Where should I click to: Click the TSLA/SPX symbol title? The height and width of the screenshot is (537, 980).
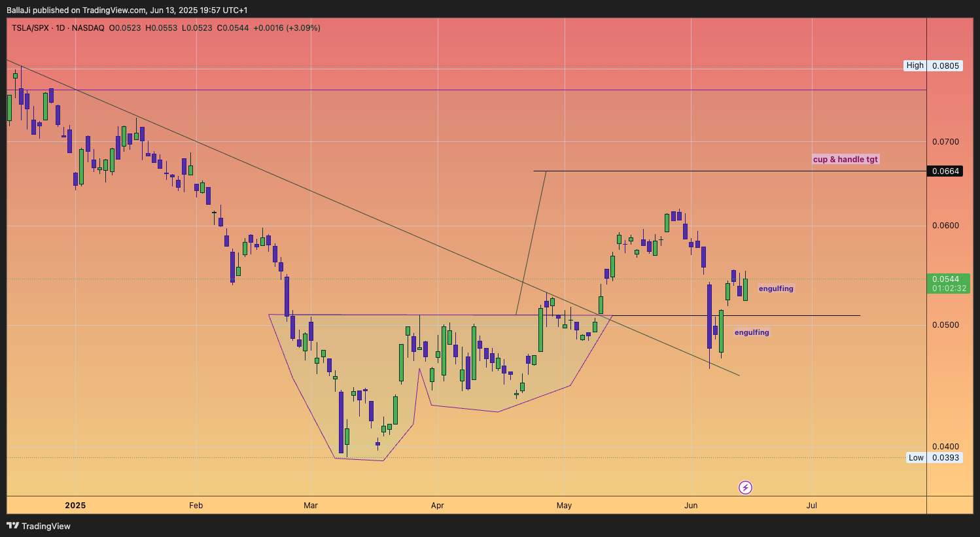pyautogui.click(x=30, y=28)
